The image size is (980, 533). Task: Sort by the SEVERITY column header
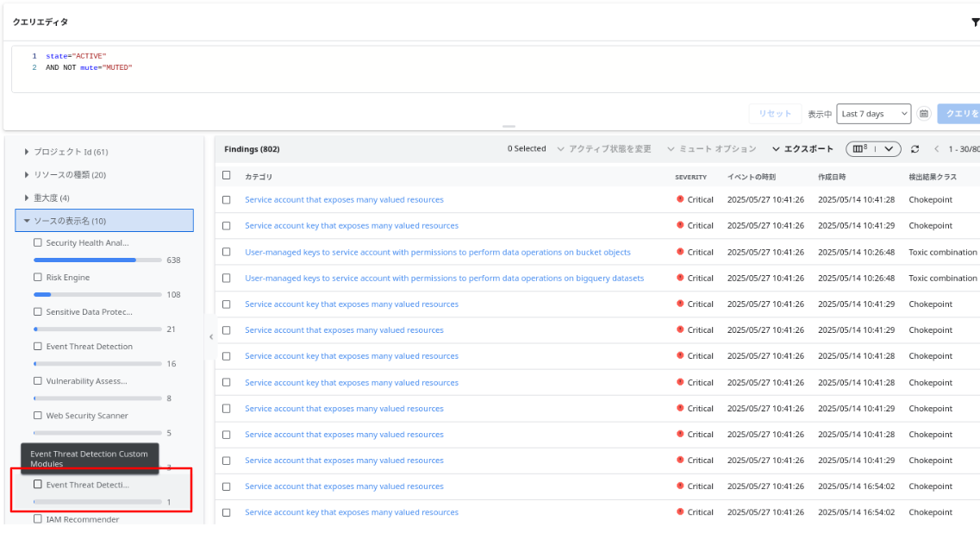pyautogui.click(x=690, y=177)
